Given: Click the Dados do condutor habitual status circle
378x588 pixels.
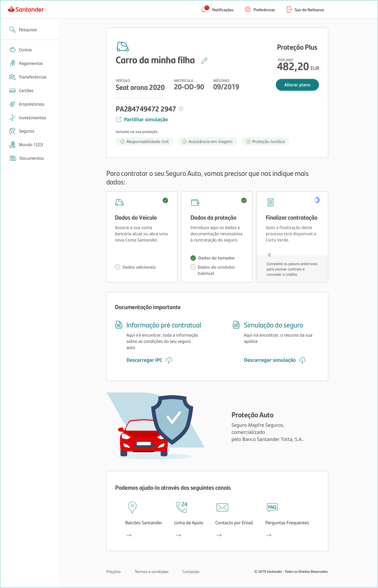Looking at the screenshot, I should (193, 267).
